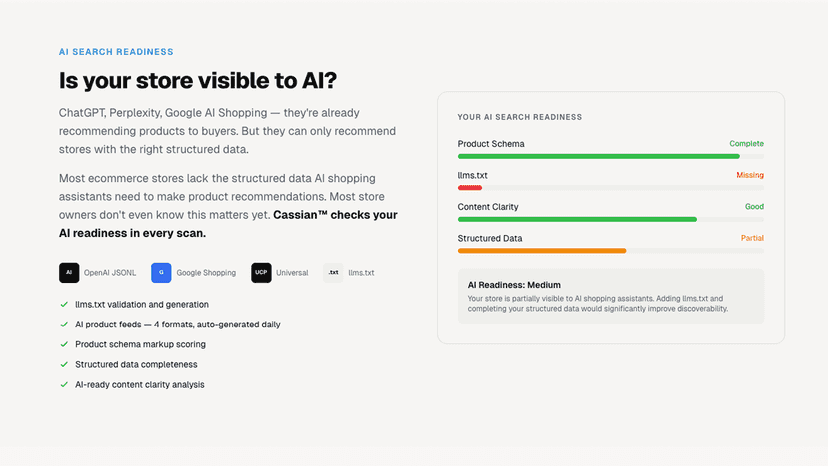Click paragraph starting 'ChatGPT, Perplexity, Google AI Shopping'
828x466 pixels.
[227, 131]
